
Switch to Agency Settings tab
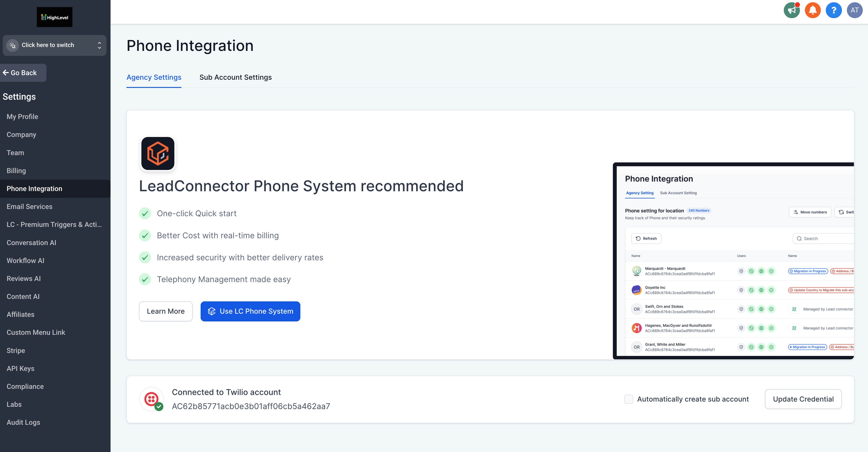pos(154,77)
